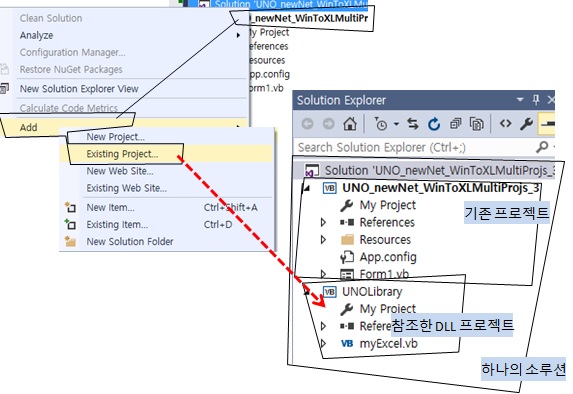Click the Show All Files icon

click(x=477, y=124)
